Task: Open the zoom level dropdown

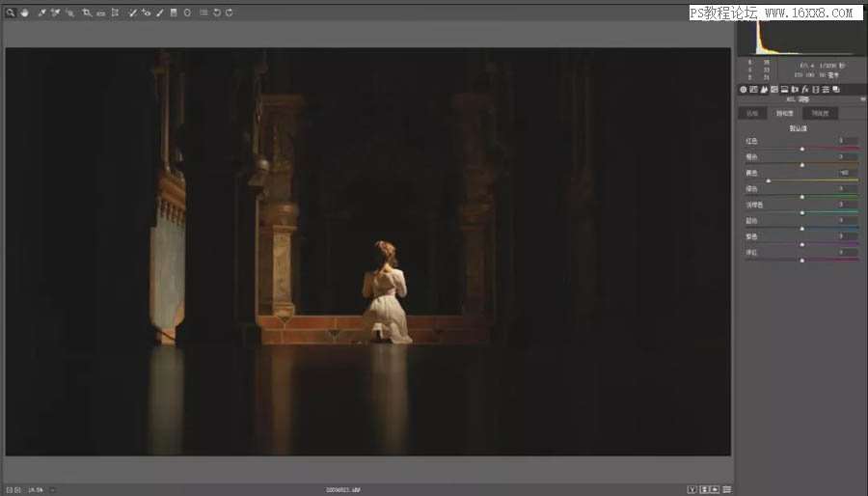Action: click(53, 490)
